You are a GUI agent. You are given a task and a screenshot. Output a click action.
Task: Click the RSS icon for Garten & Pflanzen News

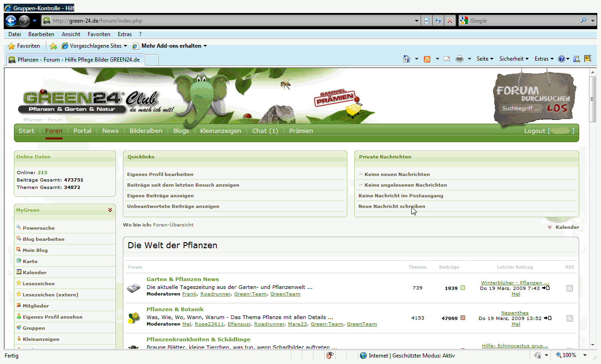(x=569, y=288)
